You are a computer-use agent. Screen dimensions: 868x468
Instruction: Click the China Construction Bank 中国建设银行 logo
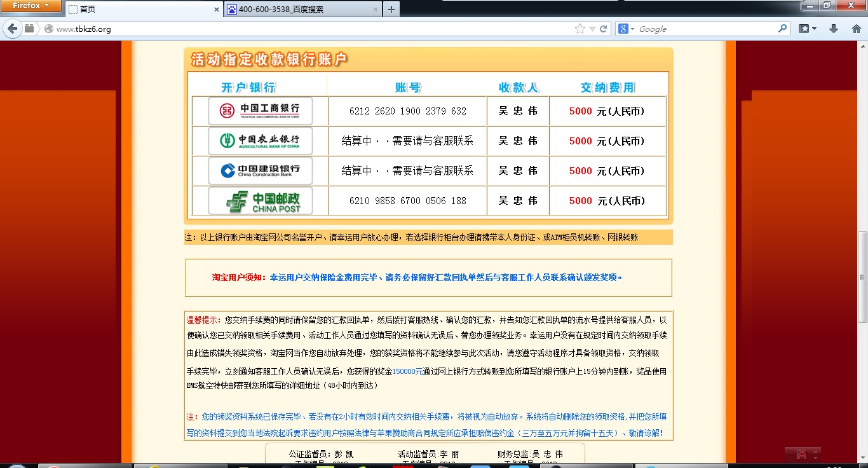coord(261,170)
